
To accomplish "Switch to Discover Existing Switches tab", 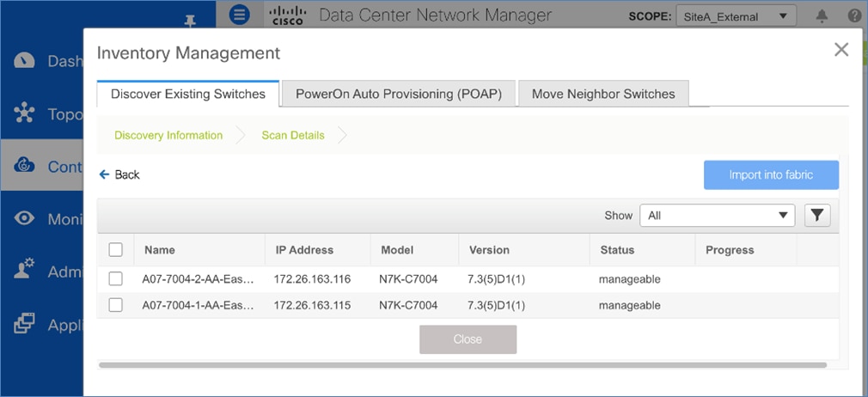I will 188,94.
